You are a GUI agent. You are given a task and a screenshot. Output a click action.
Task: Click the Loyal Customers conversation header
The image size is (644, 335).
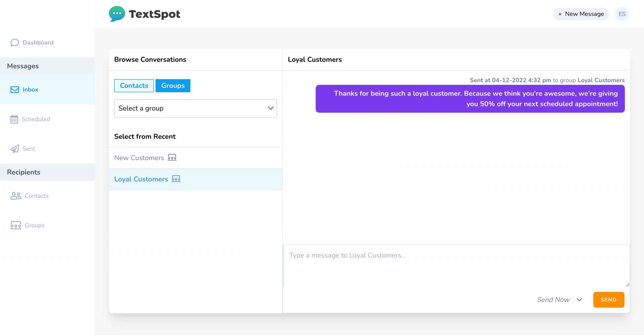click(x=315, y=60)
